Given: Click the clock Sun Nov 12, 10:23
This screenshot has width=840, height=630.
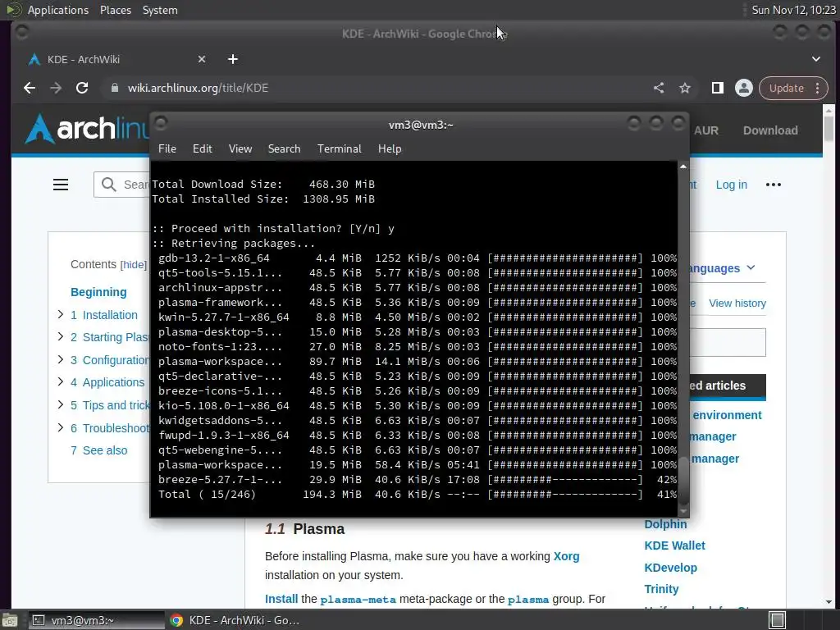Looking at the screenshot, I should pyautogui.click(x=793, y=10).
